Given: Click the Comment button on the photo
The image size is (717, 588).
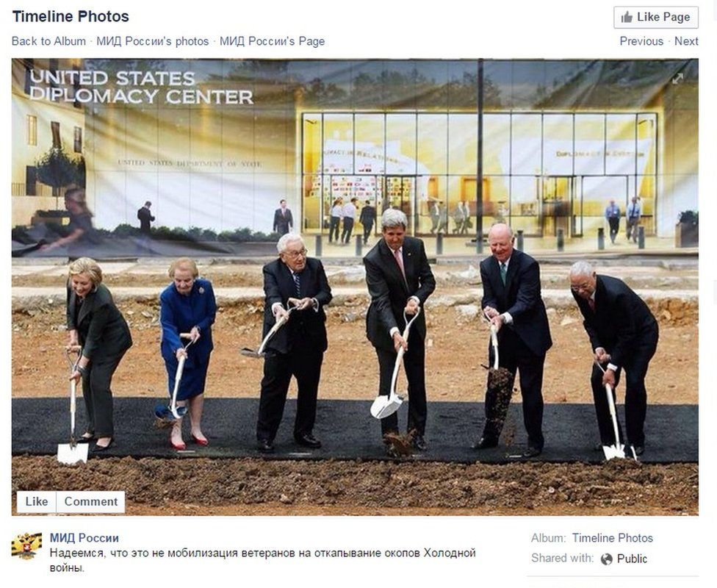Looking at the screenshot, I should (91, 501).
